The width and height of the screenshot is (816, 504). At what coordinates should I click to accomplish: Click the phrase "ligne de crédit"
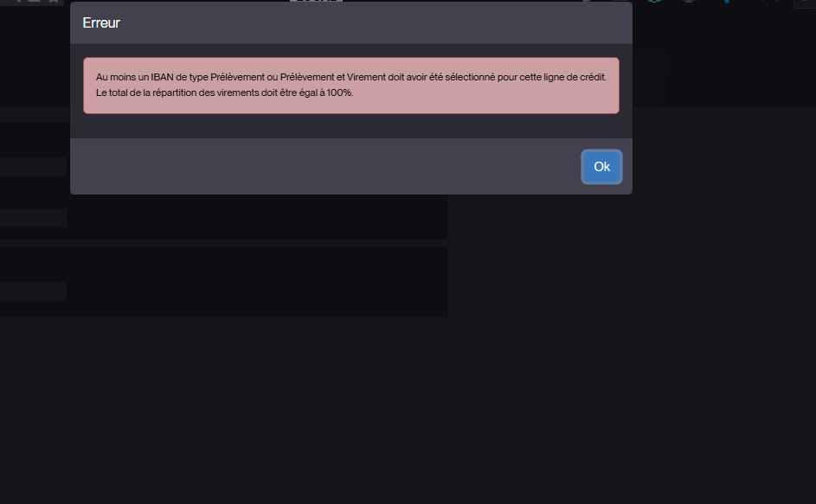(575, 77)
